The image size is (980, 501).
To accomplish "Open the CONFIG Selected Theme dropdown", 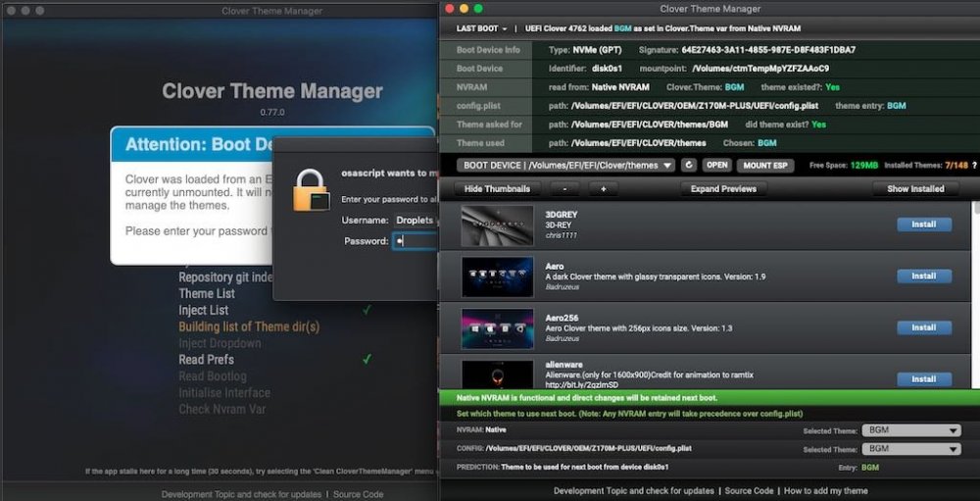I will click(x=911, y=449).
